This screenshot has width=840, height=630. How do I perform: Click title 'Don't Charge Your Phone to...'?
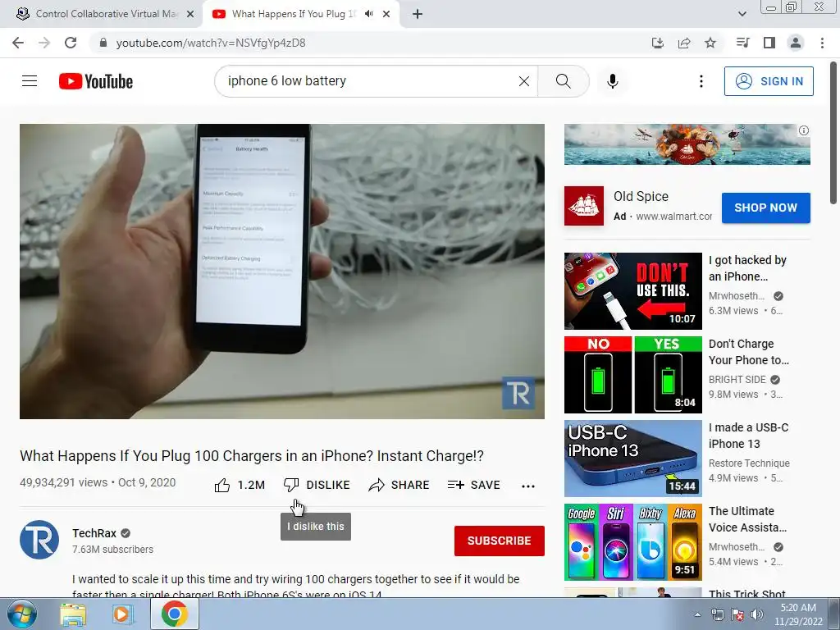pos(748,352)
